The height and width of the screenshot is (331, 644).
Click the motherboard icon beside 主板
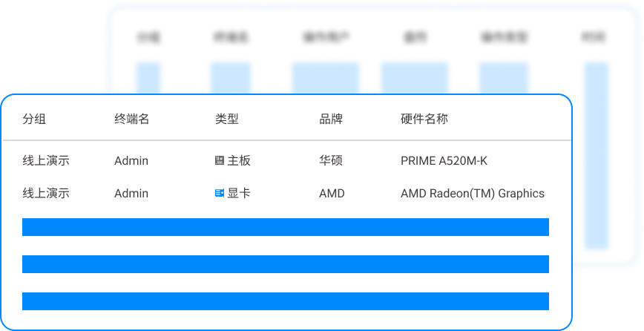pyautogui.click(x=219, y=160)
